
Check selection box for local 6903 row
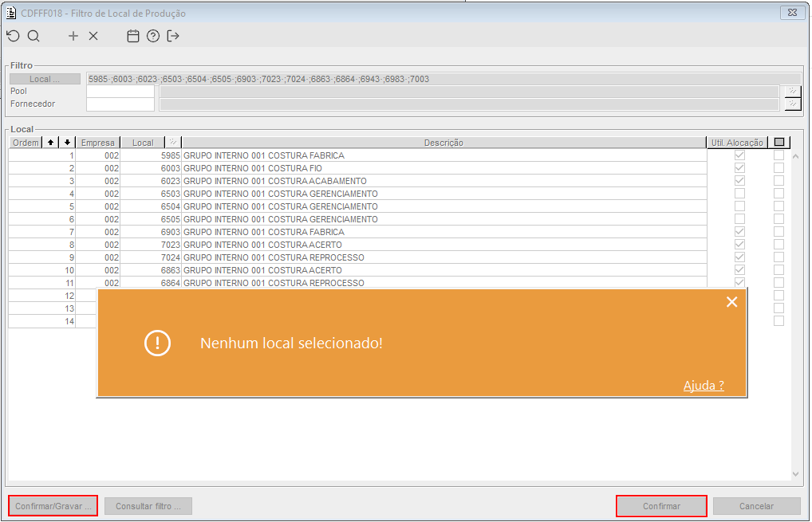coord(778,232)
